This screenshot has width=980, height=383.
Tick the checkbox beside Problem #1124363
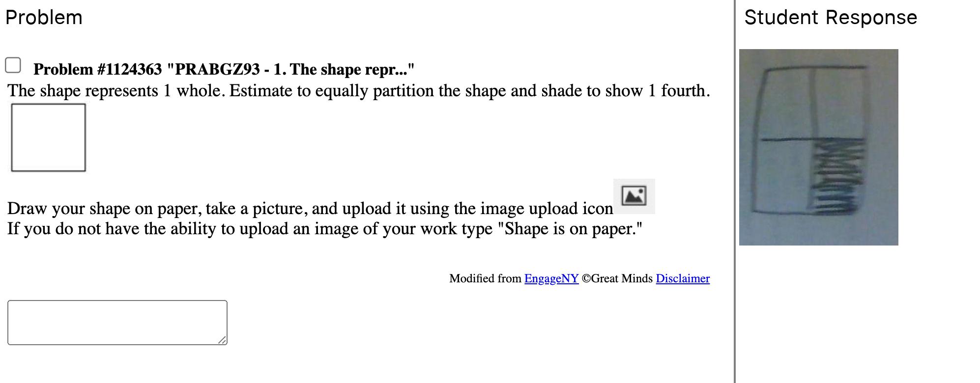(13, 65)
